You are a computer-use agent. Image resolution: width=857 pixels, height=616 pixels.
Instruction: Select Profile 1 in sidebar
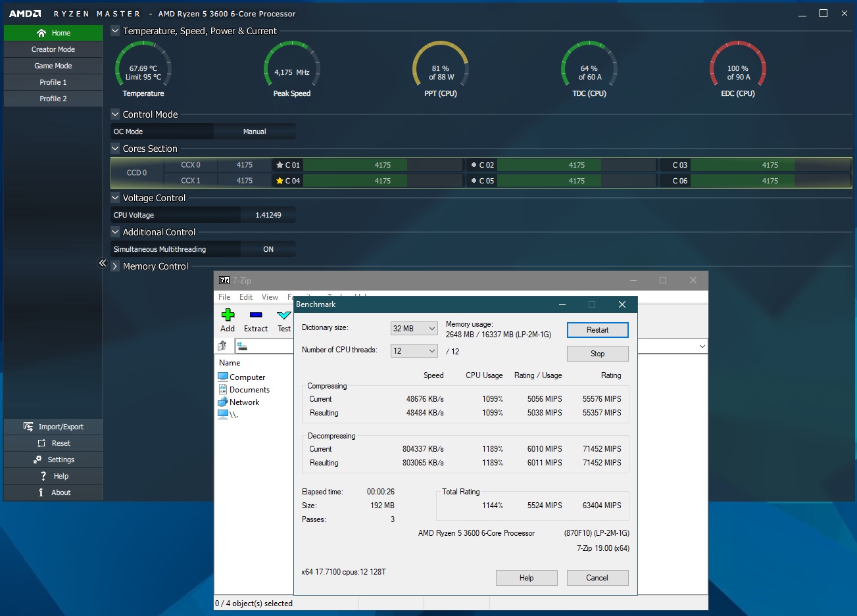coord(53,82)
